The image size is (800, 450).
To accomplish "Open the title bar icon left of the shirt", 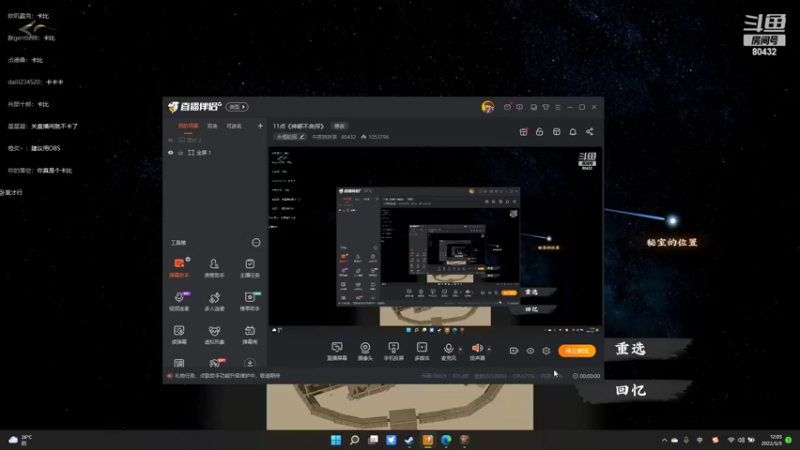I will pyautogui.click(x=534, y=107).
